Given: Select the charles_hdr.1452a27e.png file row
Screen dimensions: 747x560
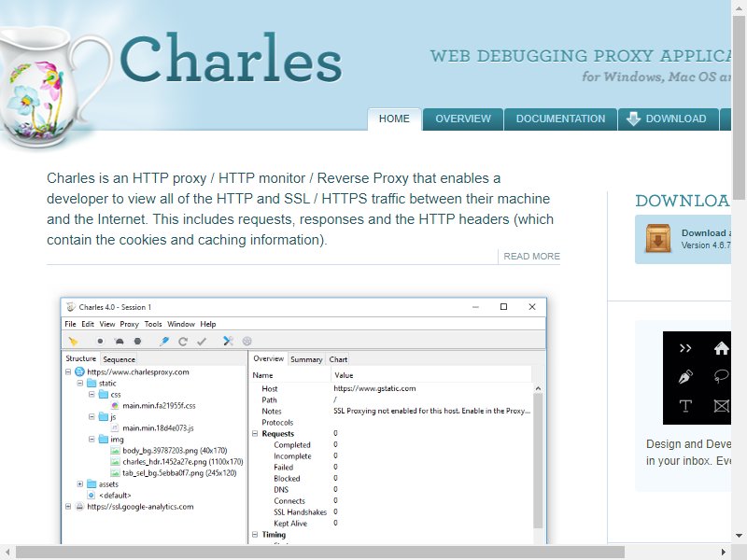Looking at the screenshot, I should coord(183,462).
